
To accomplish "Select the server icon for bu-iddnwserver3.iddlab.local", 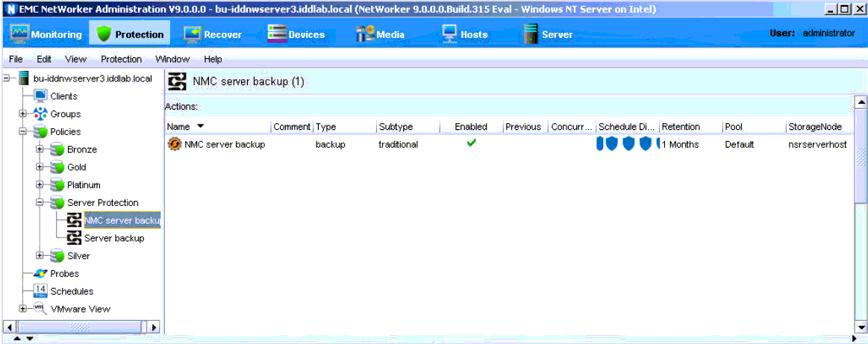I will coord(23,78).
